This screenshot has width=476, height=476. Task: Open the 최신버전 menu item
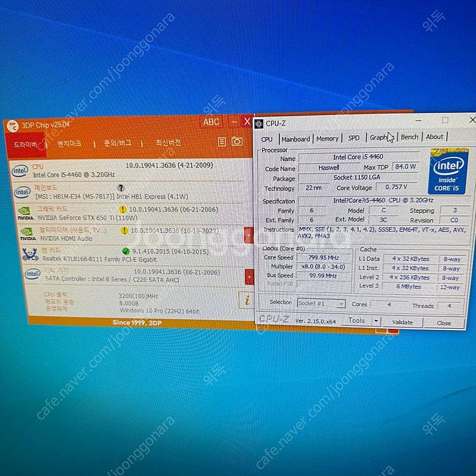(168, 142)
